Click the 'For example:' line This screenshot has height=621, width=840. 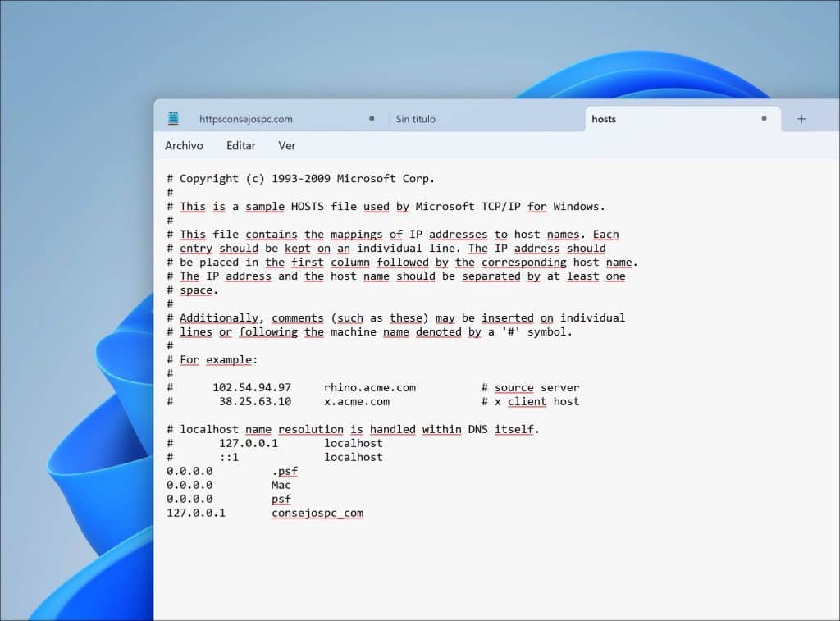point(212,359)
